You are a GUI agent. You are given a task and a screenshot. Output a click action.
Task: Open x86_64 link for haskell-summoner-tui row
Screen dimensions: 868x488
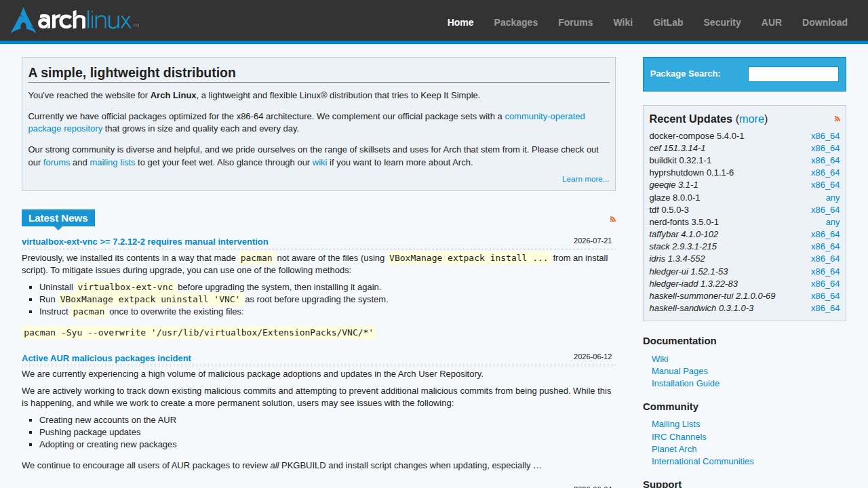pos(825,296)
